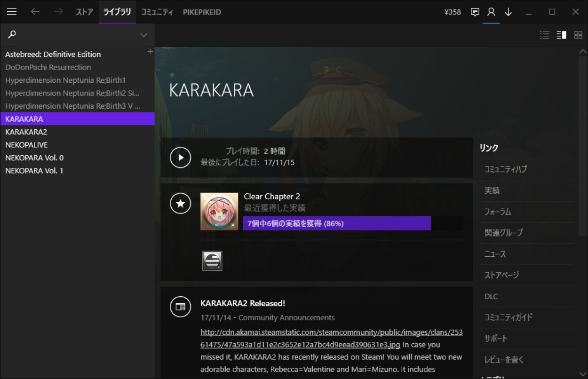Open the locked achievement icon
Viewport: 588px width, 379px height.
(x=212, y=261)
